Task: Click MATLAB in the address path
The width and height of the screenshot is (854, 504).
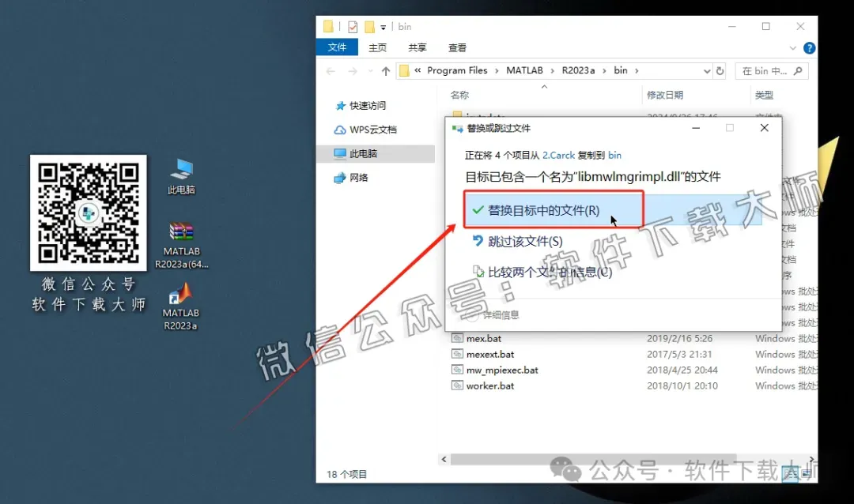Action: [x=524, y=70]
